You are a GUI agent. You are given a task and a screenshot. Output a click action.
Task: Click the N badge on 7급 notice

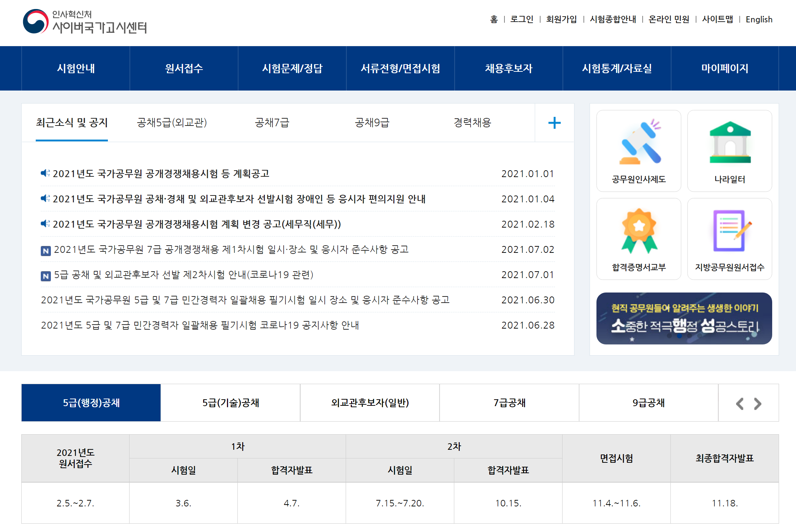pos(45,251)
